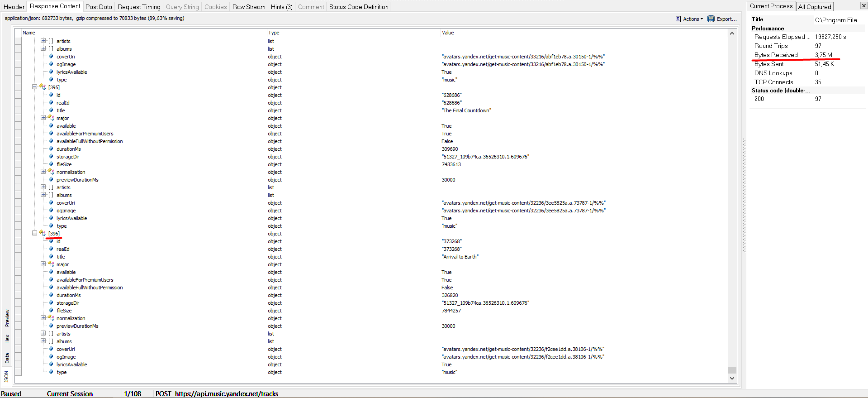This screenshot has width=868, height=398.
Task: Switch to the Header tab
Action: (x=14, y=7)
